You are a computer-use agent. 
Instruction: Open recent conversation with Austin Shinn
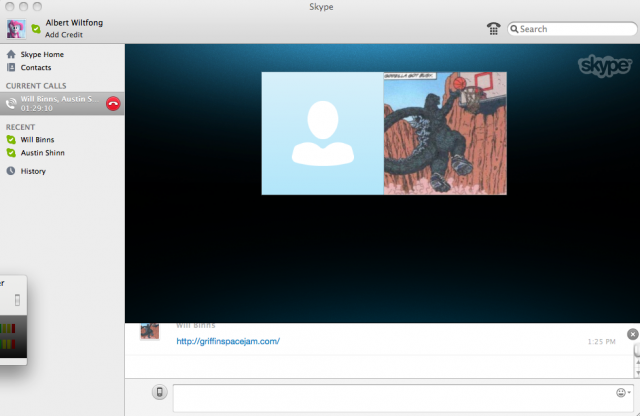coord(42,153)
